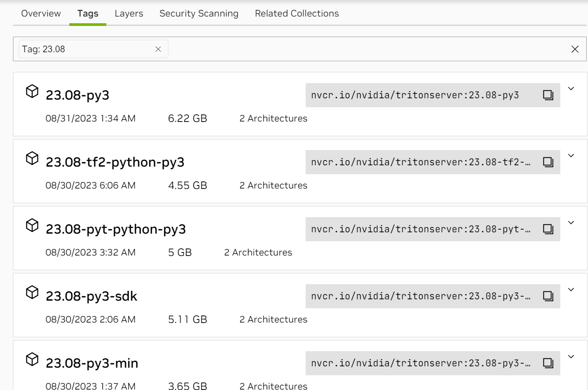Click the 6.22 GB size value
Screen dimensions: 588x390
pos(188,119)
